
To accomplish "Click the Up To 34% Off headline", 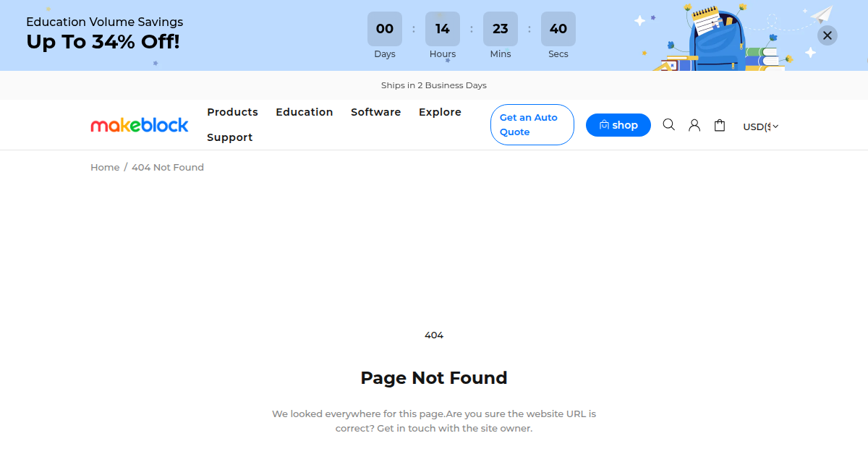I will (x=103, y=42).
